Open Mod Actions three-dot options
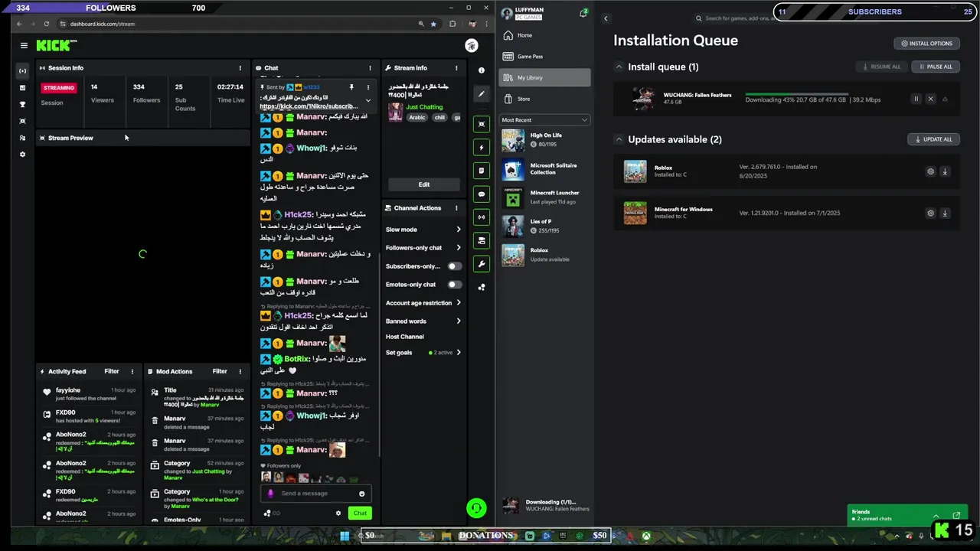This screenshot has width=980, height=551. (240, 371)
